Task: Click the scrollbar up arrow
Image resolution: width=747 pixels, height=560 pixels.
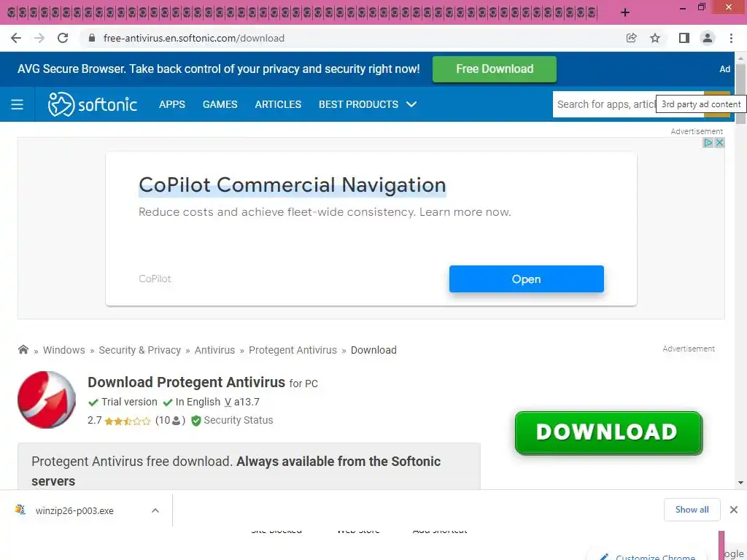Action: point(740,58)
